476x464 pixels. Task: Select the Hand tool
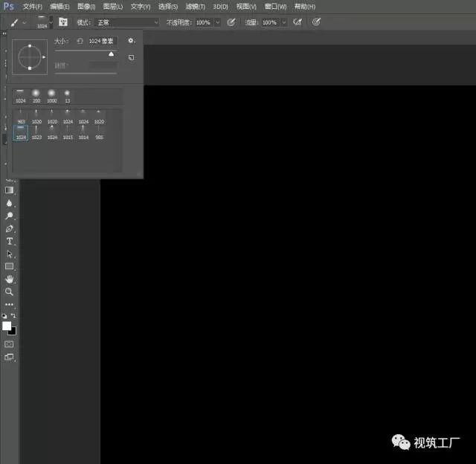(9, 279)
